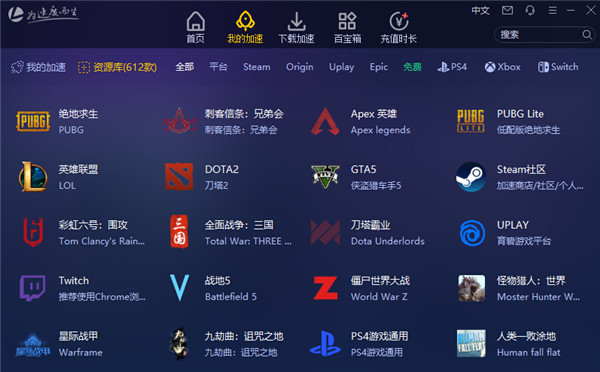The width and height of the screenshot is (600, 372).
Task: Click 僵尸世界大战 title text
Action: tap(380, 281)
